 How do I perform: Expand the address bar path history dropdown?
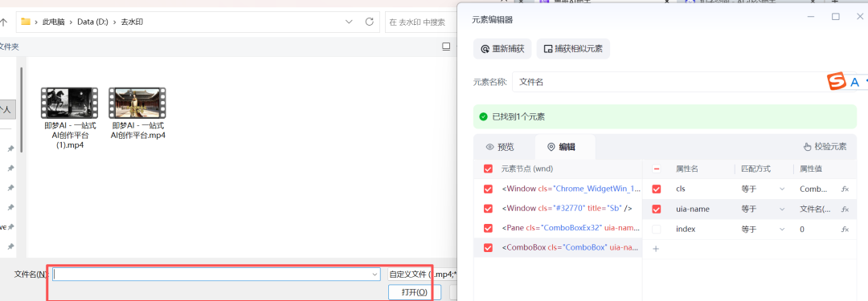(x=349, y=22)
